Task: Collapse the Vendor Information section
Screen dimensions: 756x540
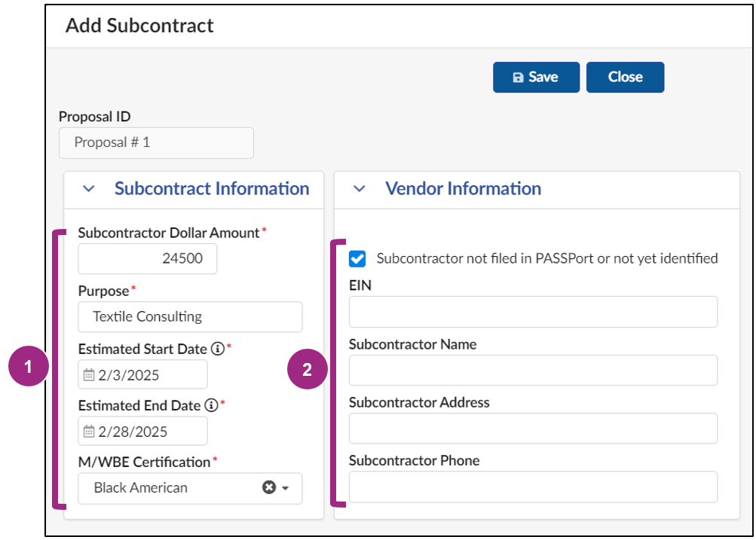Action: (358, 189)
